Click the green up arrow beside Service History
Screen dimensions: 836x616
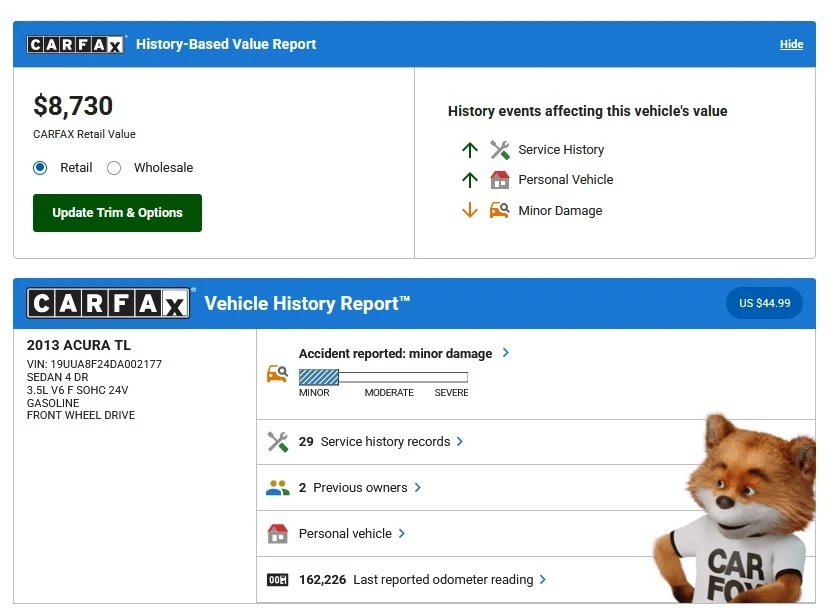(x=470, y=150)
